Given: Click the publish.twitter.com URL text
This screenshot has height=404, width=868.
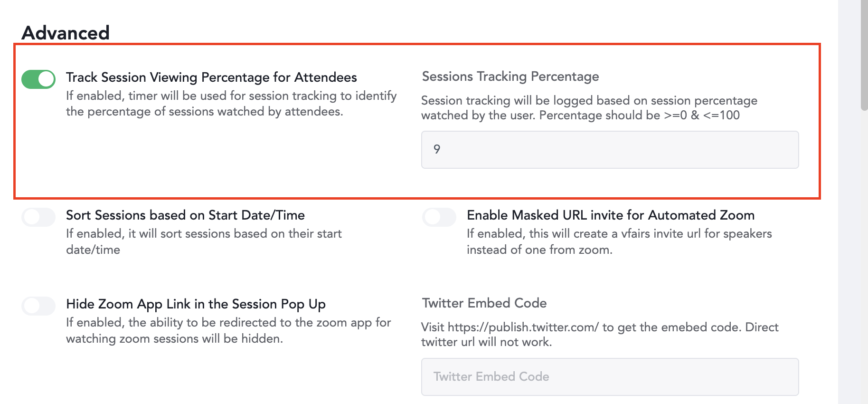Looking at the screenshot, I should pos(523,327).
